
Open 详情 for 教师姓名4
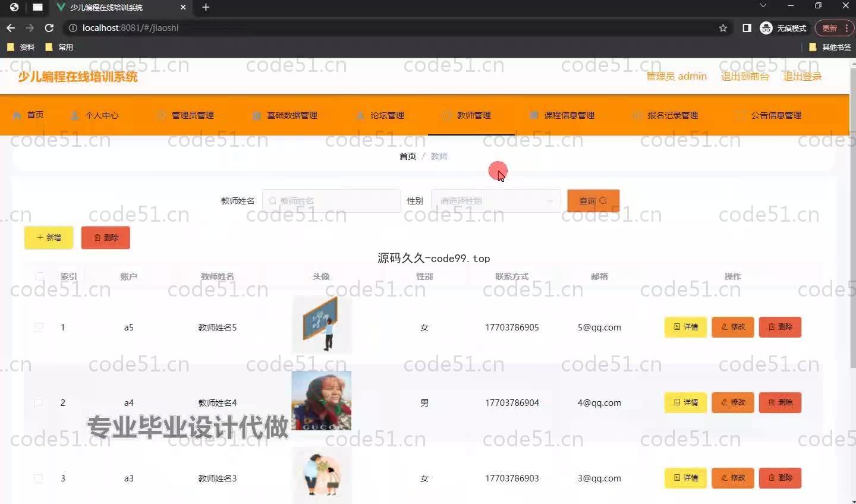click(x=685, y=402)
